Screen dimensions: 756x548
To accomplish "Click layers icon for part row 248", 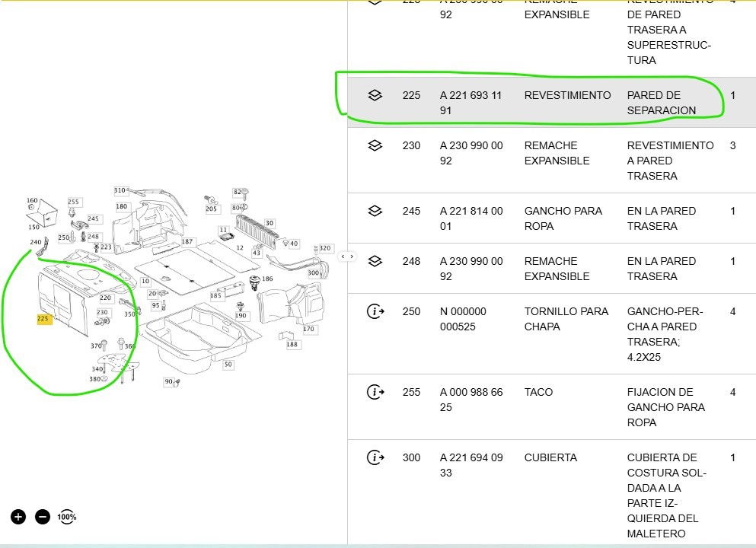I will pyautogui.click(x=375, y=262).
